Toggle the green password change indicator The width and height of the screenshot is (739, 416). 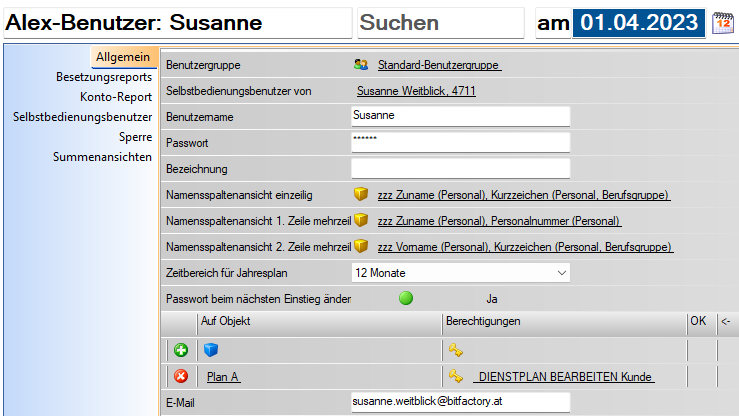coord(406,298)
